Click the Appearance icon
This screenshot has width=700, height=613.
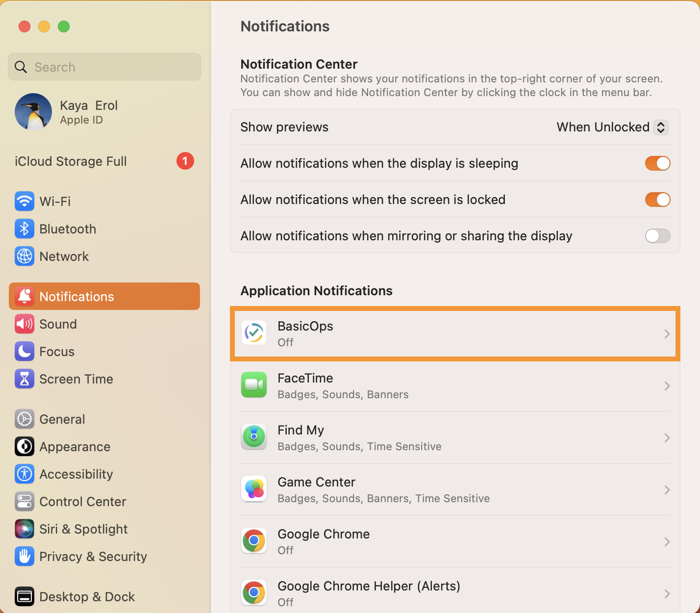coord(25,446)
